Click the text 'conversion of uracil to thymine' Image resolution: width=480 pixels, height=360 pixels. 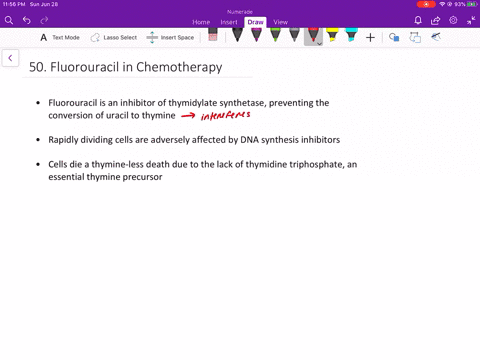point(112,115)
